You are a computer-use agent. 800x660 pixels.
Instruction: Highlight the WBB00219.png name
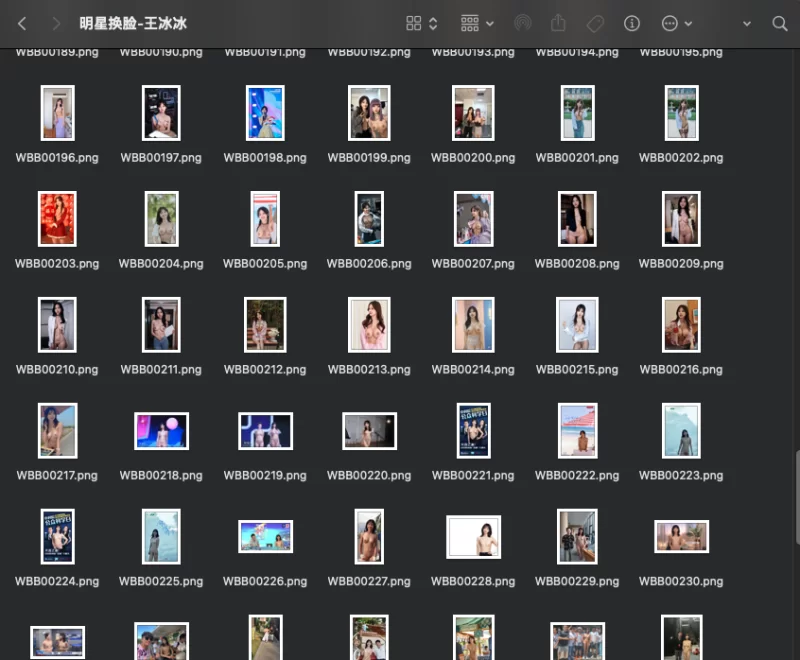(265, 475)
